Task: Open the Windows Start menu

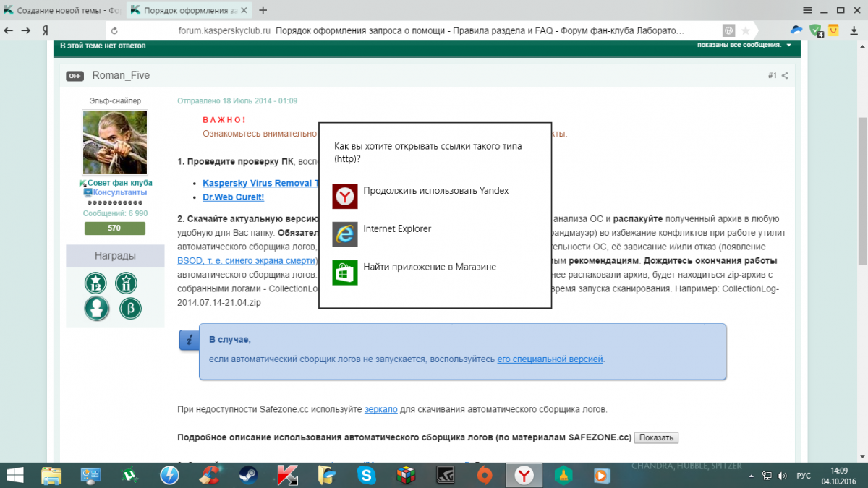Action: click(x=15, y=474)
